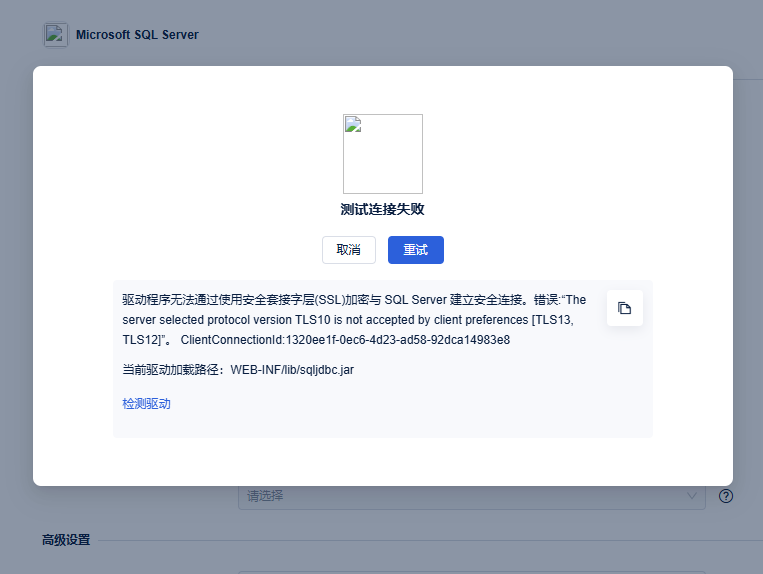This screenshot has height=574, width=763.
Task: Open the 请选择 dropdown behind dialog
Action: (472, 496)
